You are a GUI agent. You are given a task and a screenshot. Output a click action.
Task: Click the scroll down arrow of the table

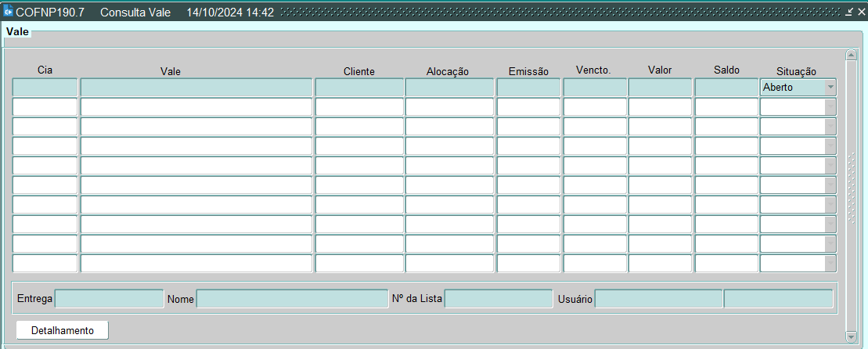point(852,336)
